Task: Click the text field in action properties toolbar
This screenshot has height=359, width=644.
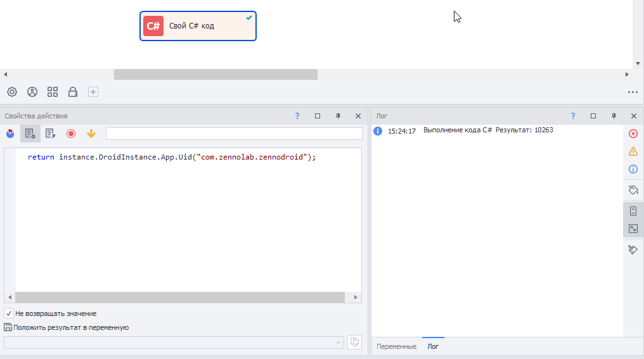Action: [x=234, y=134]
